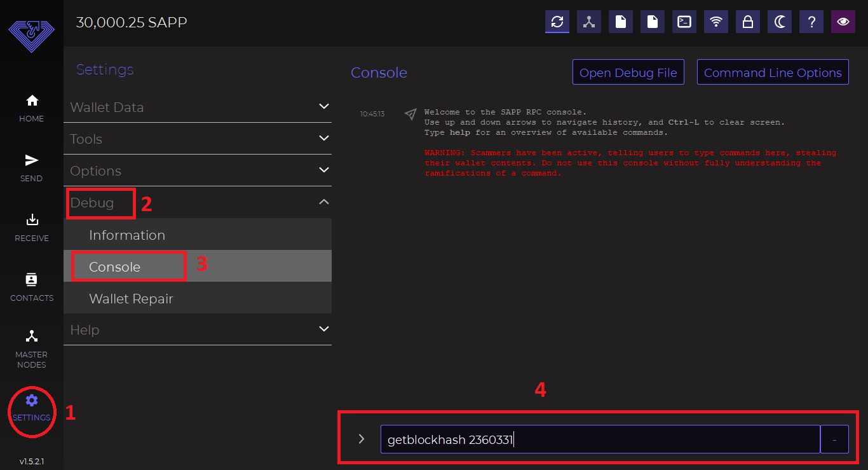Expand the Tools settings section
Viewport: 868px width, 470px height.
pyautogui.click(x=198, y=139)
